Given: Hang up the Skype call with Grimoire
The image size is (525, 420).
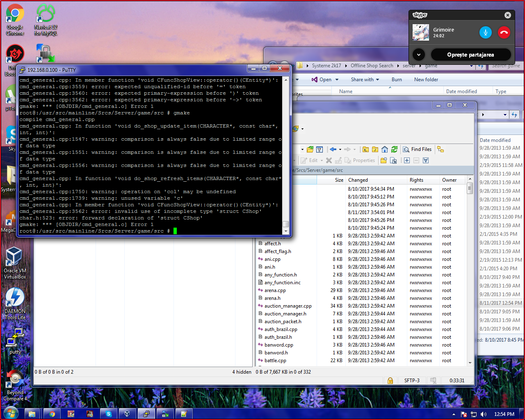Looking at the screenshot, I should coord(504,32).
